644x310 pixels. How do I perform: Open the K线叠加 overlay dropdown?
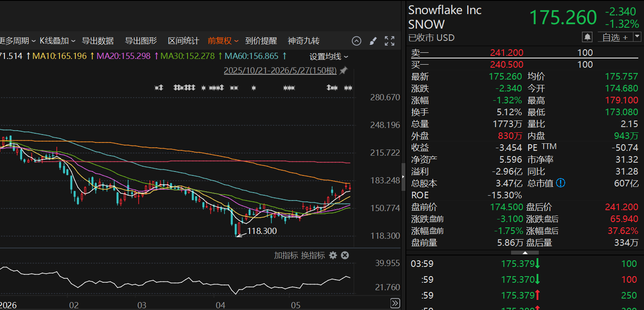[58, 41]
